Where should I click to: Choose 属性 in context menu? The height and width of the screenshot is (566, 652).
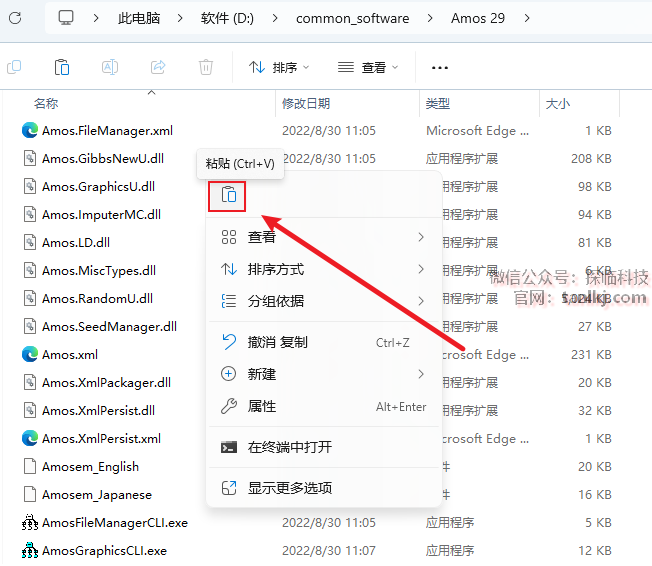[324, 406]
